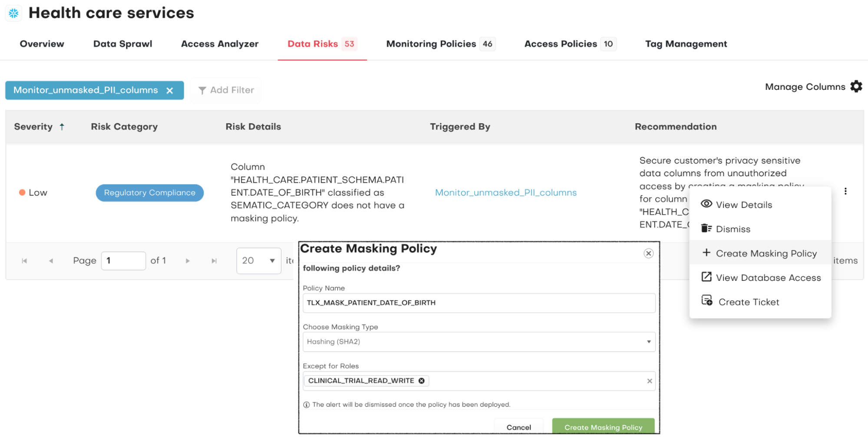Open the Tag Management tab
868x437 pixels.
[686, 44]
